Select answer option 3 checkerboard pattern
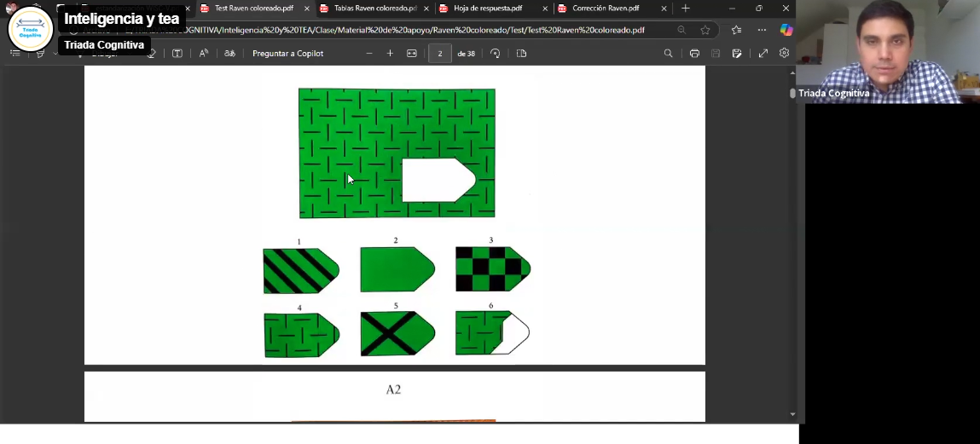The width and height of the screenshot is (980, 444). pyautogui.click(x=492, y=268)
